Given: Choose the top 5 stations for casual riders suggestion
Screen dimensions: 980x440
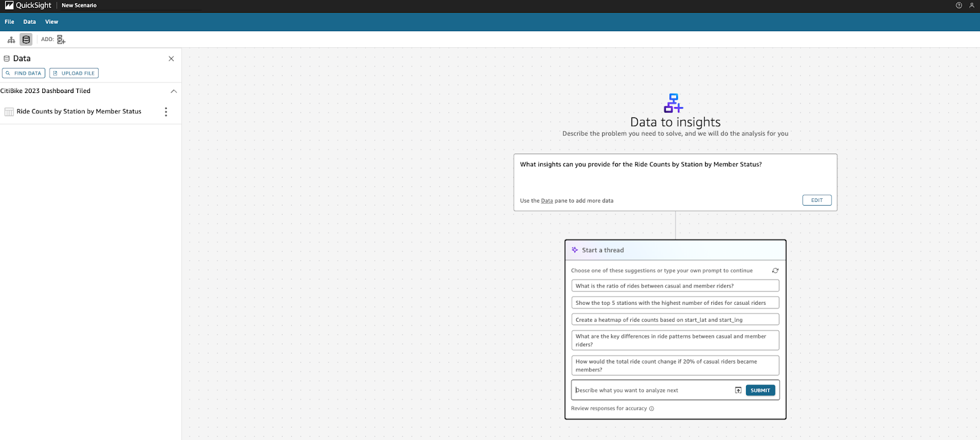Looking at the screenshot, I should 675,303.
